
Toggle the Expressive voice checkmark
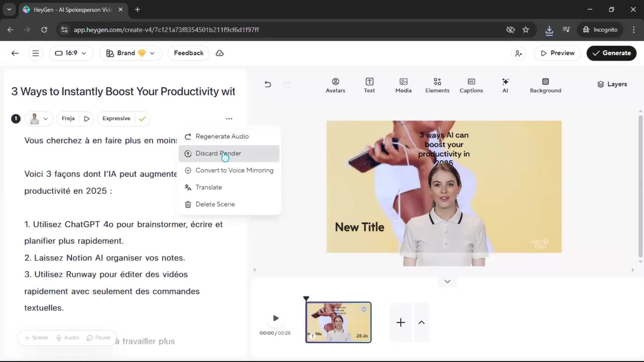pos(142,119)
